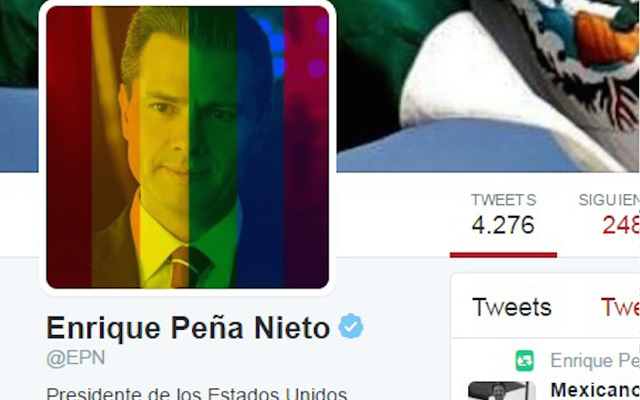This screenshot has width=640, height=400.
Task: Open the Mexican flag header banner
Action: pyautogui.click(x=488, y=86)
